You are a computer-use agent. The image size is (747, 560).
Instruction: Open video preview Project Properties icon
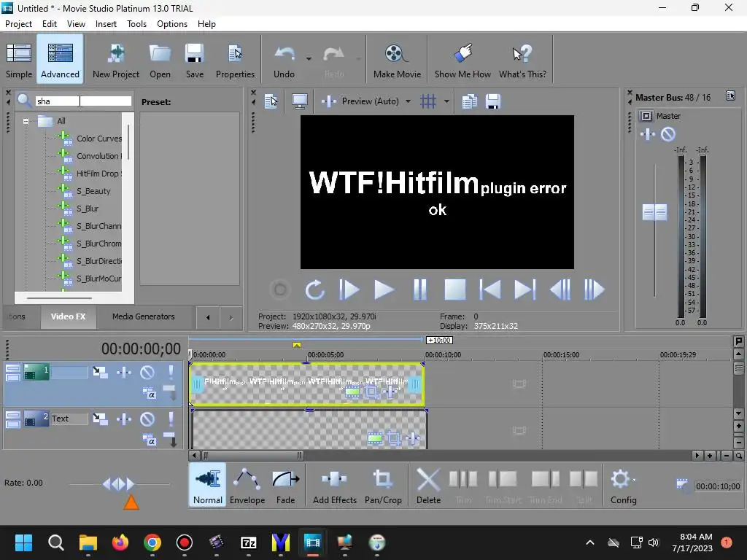pyautogui.click(x=271, y=101)
